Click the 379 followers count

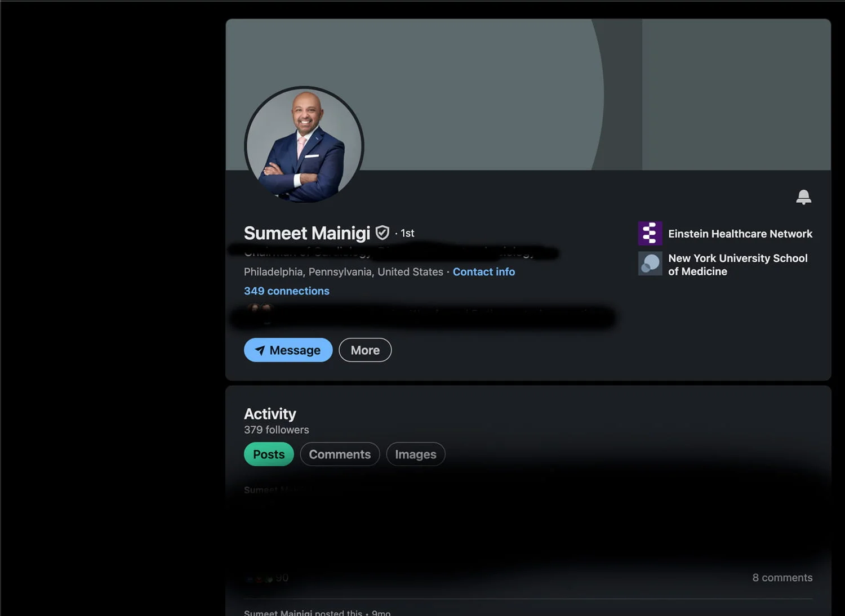tap(276, 430)
